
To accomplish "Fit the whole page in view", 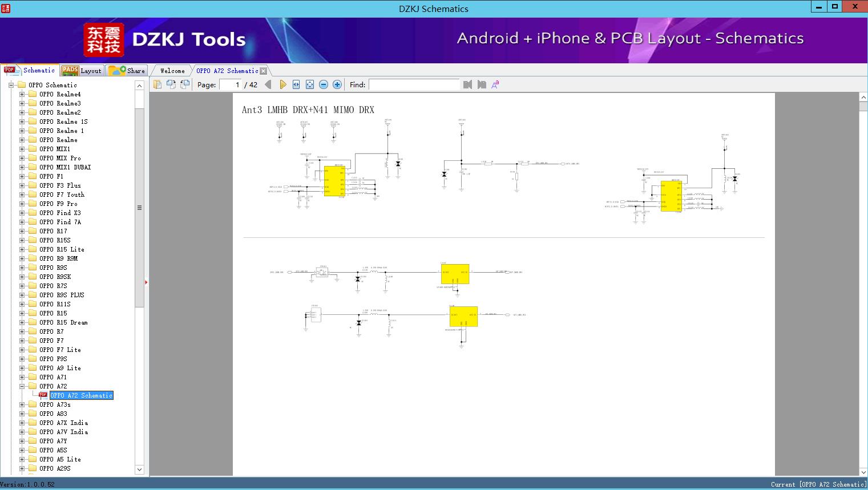I will tap(310, 84).
